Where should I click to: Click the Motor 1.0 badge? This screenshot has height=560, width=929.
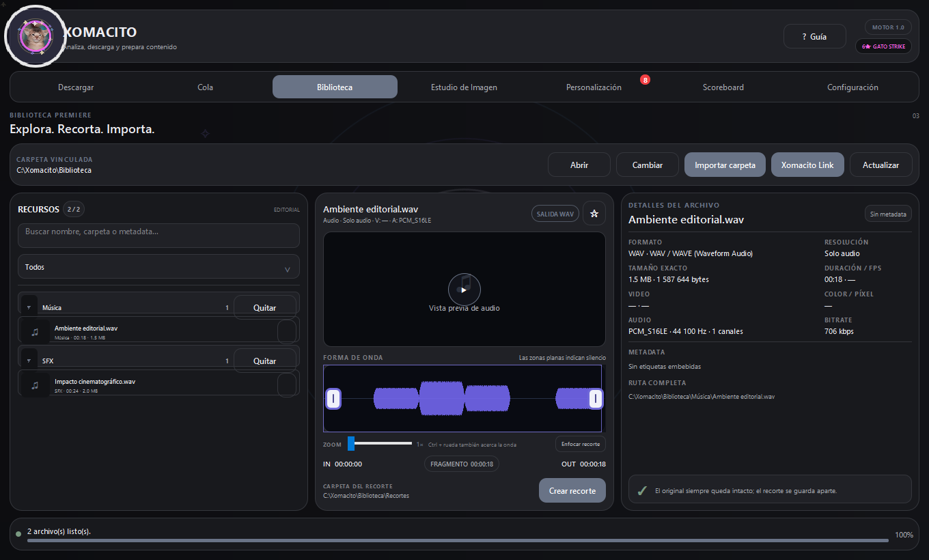888,27
